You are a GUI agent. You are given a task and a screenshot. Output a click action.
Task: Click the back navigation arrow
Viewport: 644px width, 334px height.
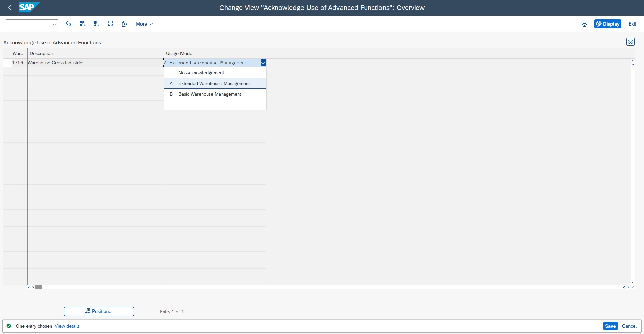10,7
